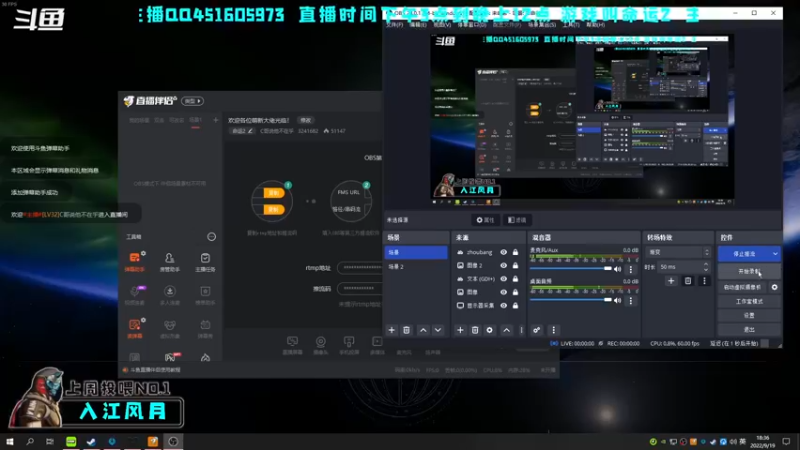This screenshot has width=800, height=450.
Task: Click 停止推流 to stop streaming
Action: pos(744,254)
